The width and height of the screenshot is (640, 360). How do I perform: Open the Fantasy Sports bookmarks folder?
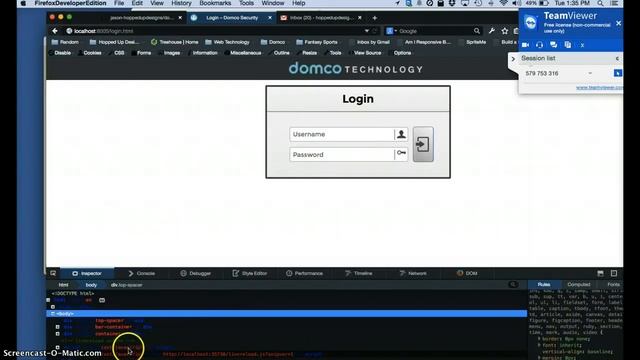(317, 42)
